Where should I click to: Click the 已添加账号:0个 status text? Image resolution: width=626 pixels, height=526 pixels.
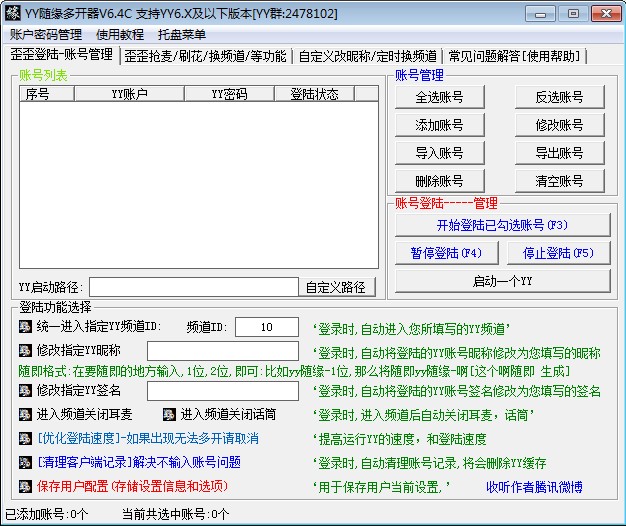tap(46, 514)
